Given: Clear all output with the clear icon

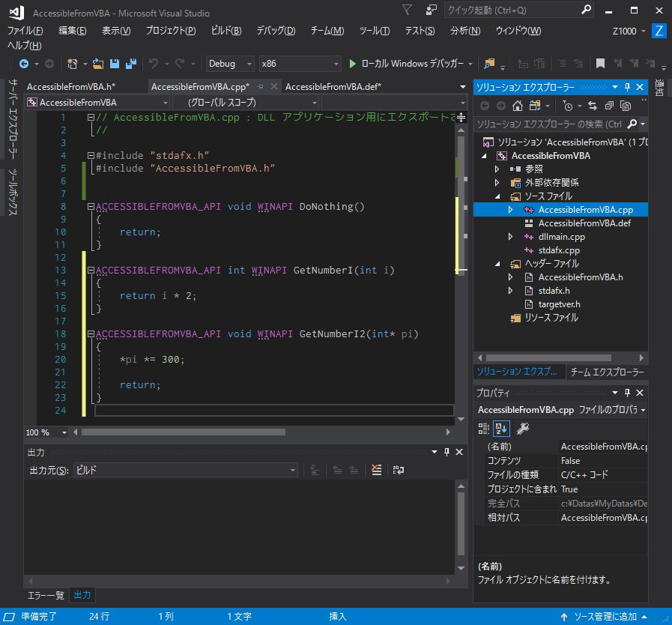Looking at the screenshot, I should 376,470.
